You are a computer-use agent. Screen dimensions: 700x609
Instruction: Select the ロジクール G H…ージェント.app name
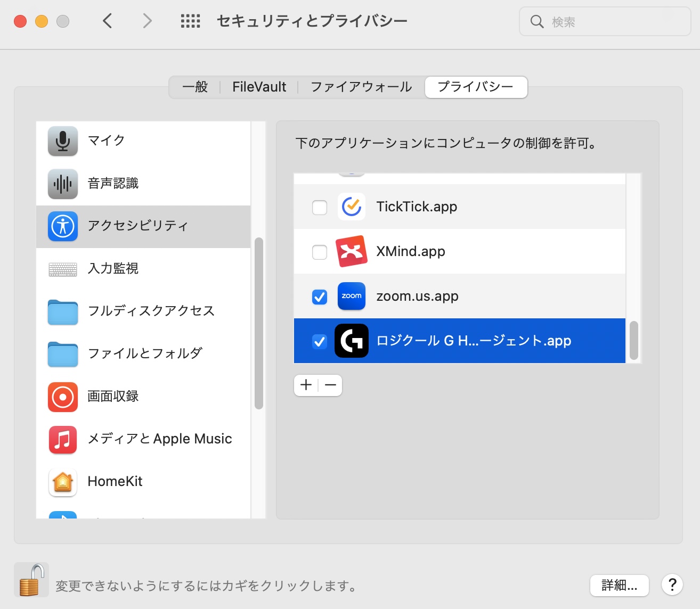coord(474,341)
